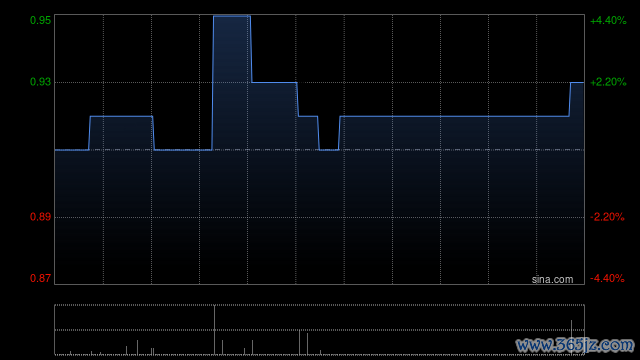Click the first raised price step at 0.92
The image size is (640, 360).
121,116
